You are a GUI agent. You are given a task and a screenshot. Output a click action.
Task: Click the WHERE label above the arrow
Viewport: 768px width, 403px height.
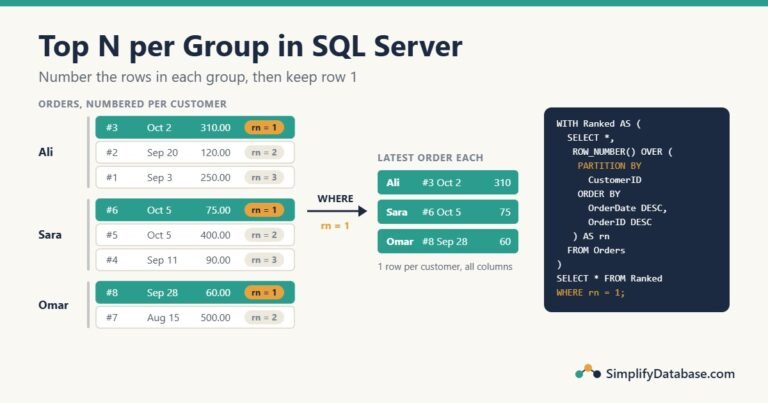click(x=335, y=198)
